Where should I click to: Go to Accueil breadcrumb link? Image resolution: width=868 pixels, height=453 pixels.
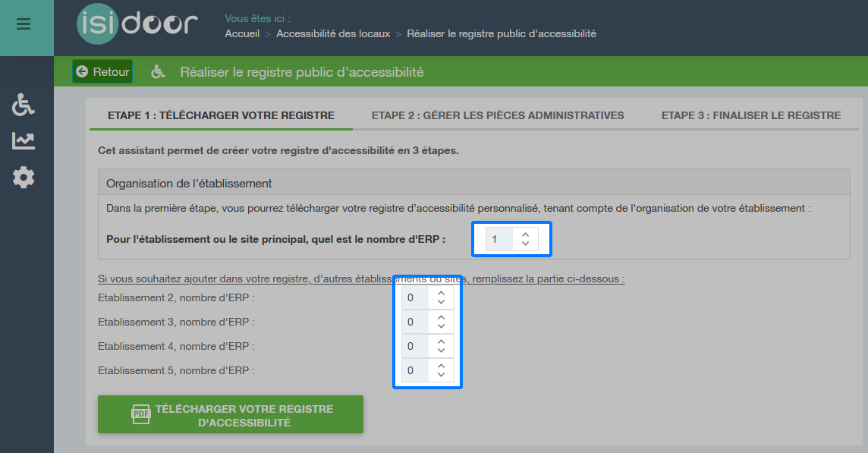click(x=242, y=34)
